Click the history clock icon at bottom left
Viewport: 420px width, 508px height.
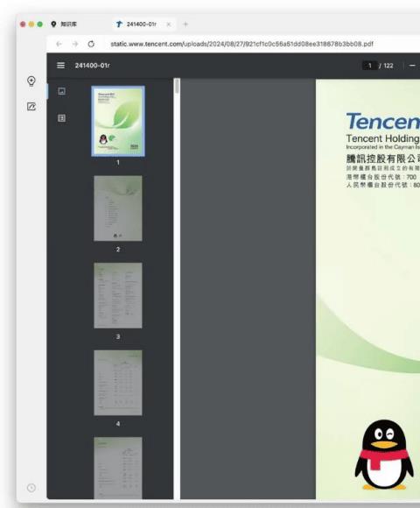[31, 488]
